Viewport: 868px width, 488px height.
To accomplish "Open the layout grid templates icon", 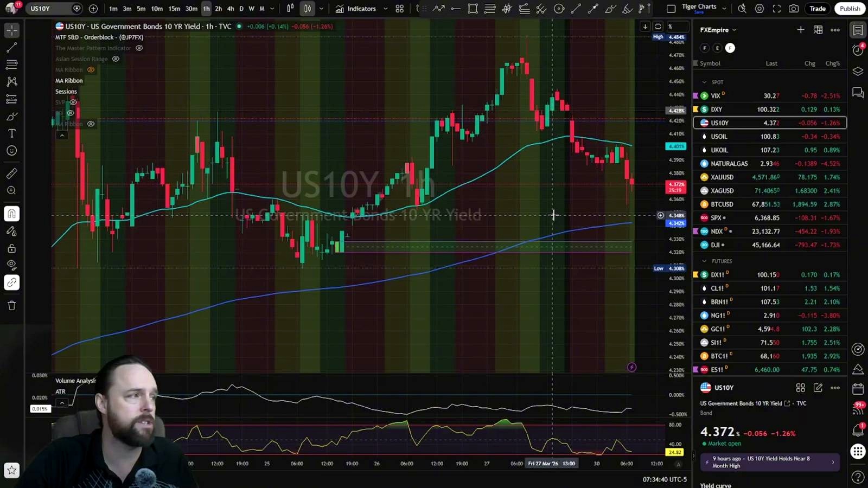I will coord(400,9).
